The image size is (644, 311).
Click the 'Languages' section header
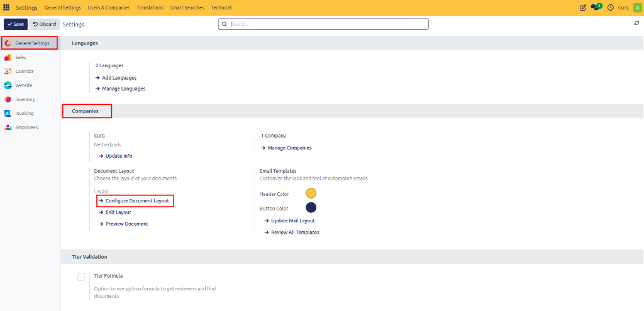click(85, 43)
